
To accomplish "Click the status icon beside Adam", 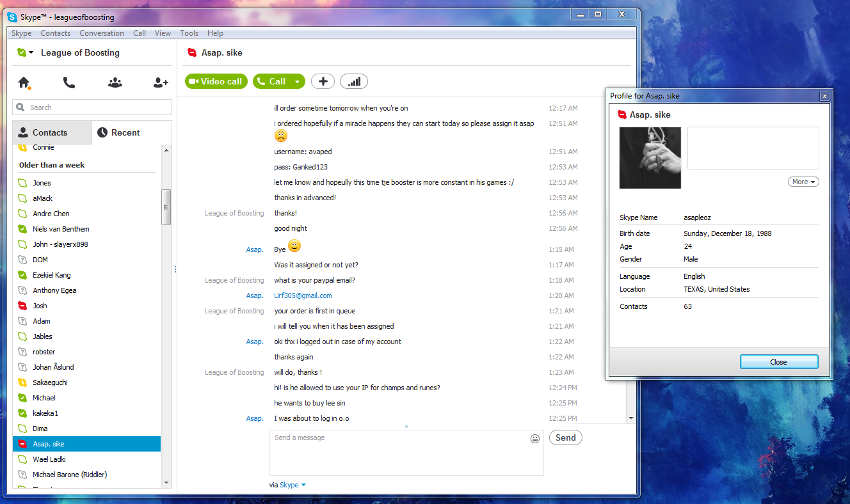I will pos(22,321).
